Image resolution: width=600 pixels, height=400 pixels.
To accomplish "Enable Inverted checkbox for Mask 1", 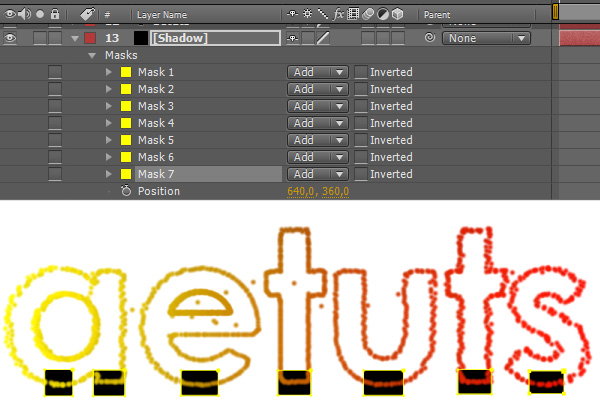I will (361, 72).
